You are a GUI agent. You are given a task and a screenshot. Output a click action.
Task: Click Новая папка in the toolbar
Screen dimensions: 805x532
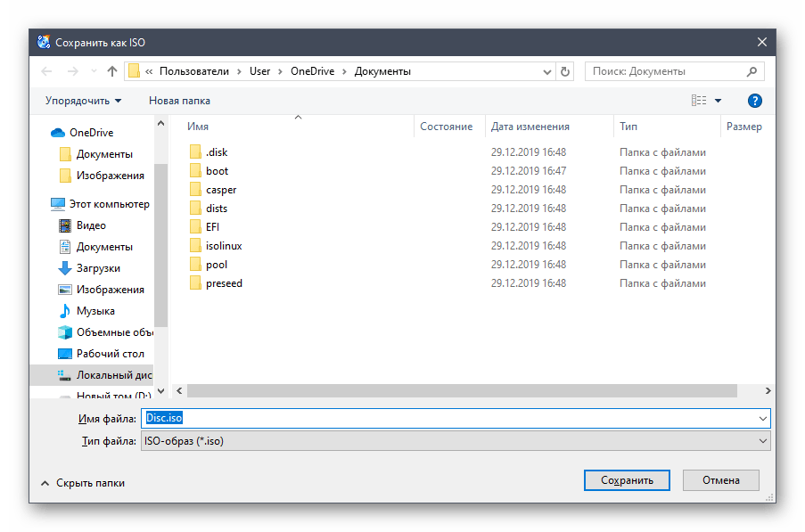(x=179, y=101)
